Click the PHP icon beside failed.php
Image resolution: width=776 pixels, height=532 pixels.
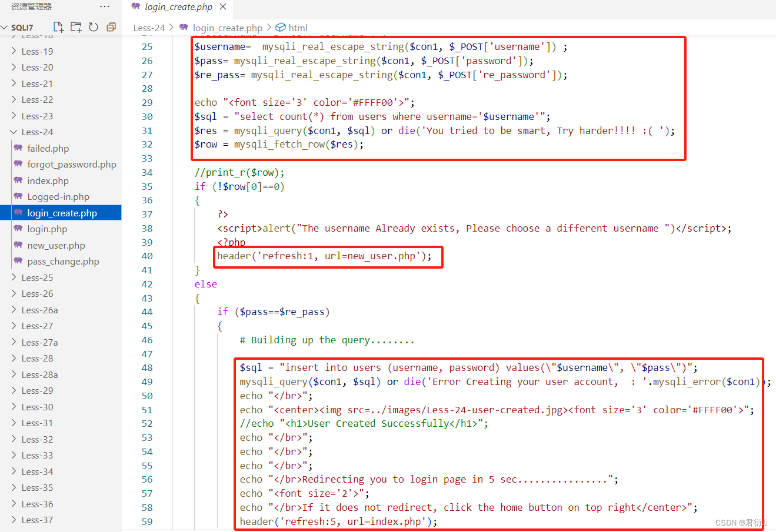(18, 148)
